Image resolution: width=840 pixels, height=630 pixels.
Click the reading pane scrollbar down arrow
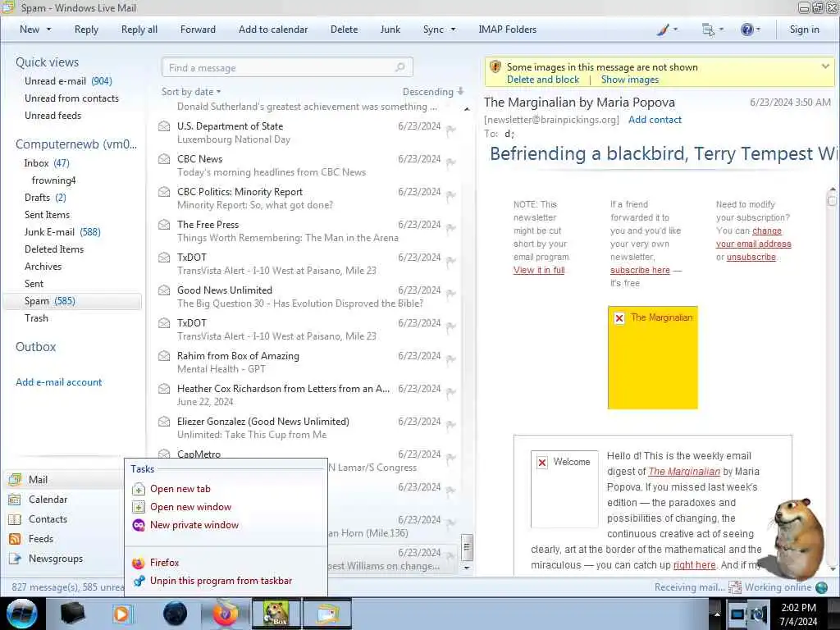(x=832, y=569)
